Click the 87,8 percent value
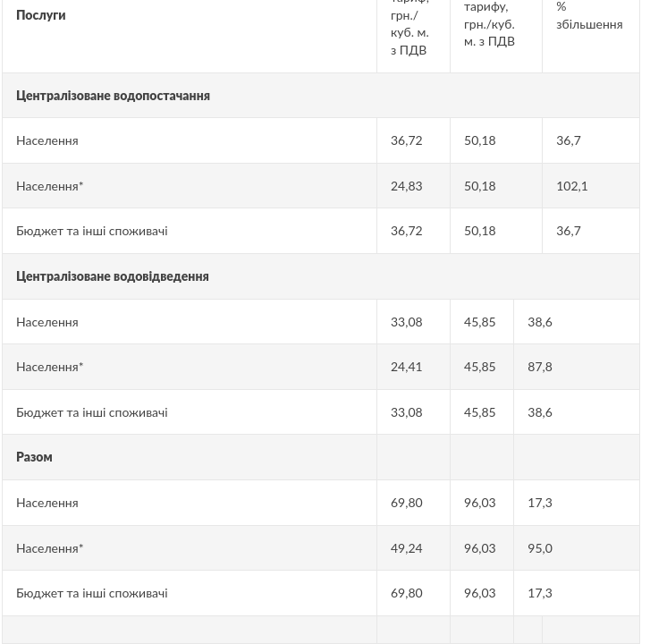Viewport: 650px width, 644px height. click(x=540, y=367)
